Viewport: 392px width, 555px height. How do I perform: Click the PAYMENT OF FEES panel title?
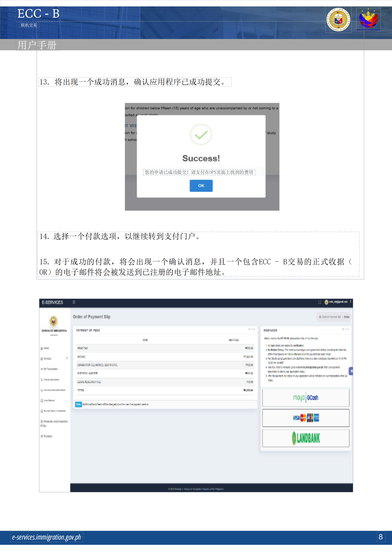88,330
